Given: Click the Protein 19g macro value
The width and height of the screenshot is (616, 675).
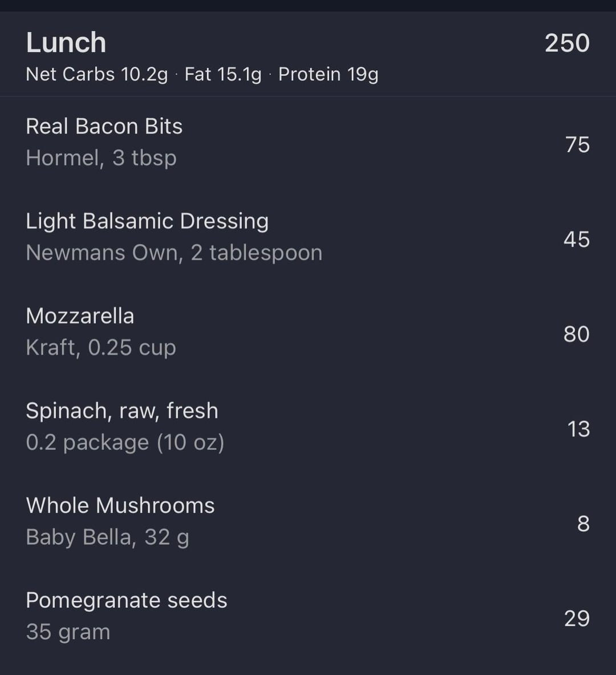Looking at the screenshot, I should (x=328, y=75).
